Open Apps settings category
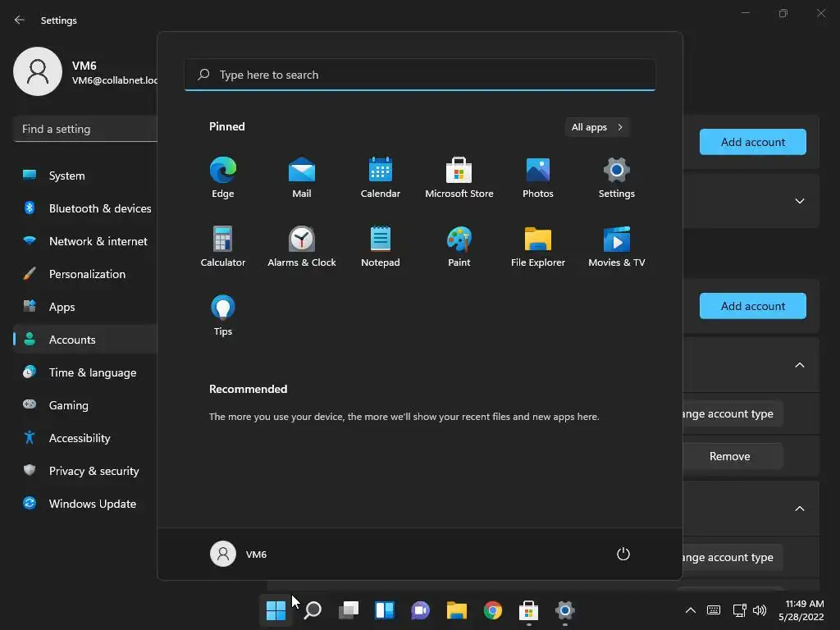This screenshot has width=840, height=630. [x=85, y=307]
